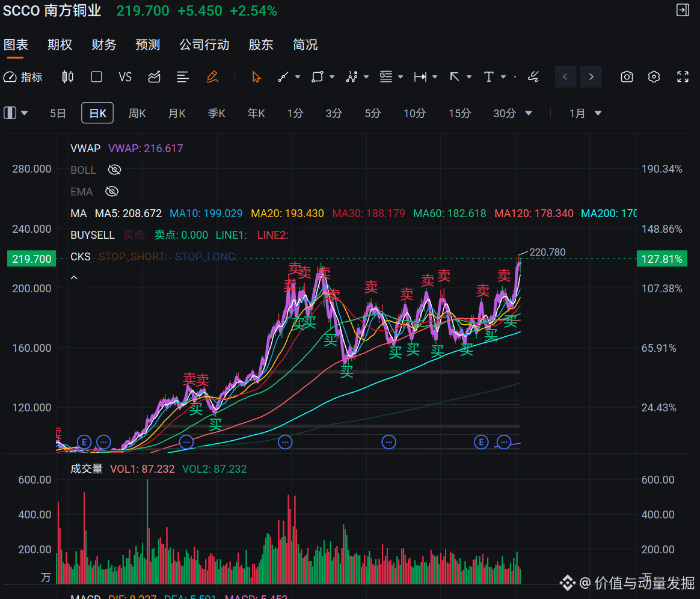Open the 指标 indicators panel
The height and width of the screenshot is (599, 700).
(23, 77)
